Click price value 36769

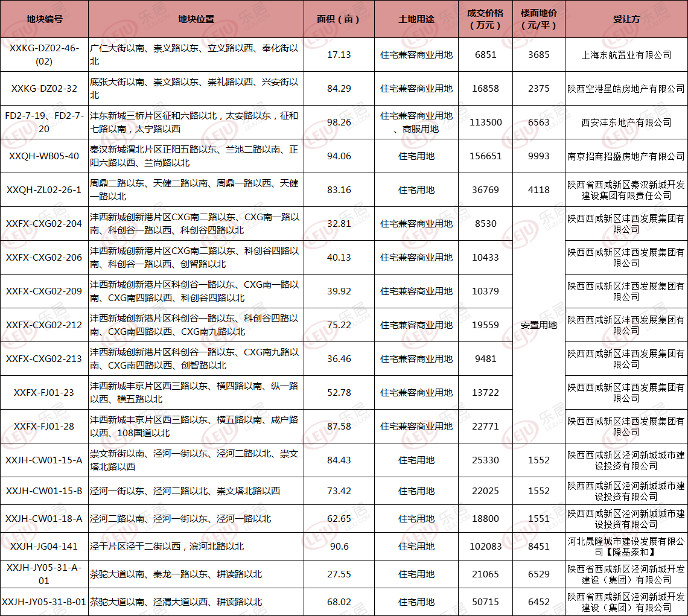coord(485,190)
